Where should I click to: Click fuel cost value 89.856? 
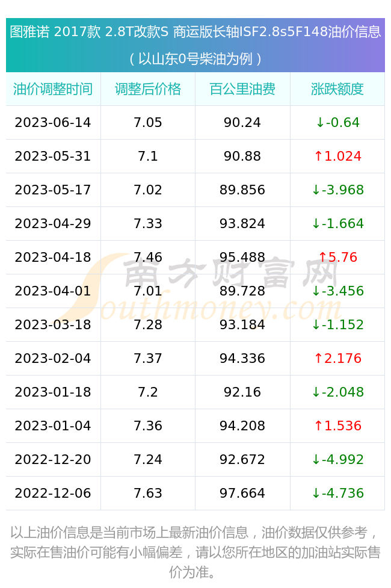[x=242, y=190]
